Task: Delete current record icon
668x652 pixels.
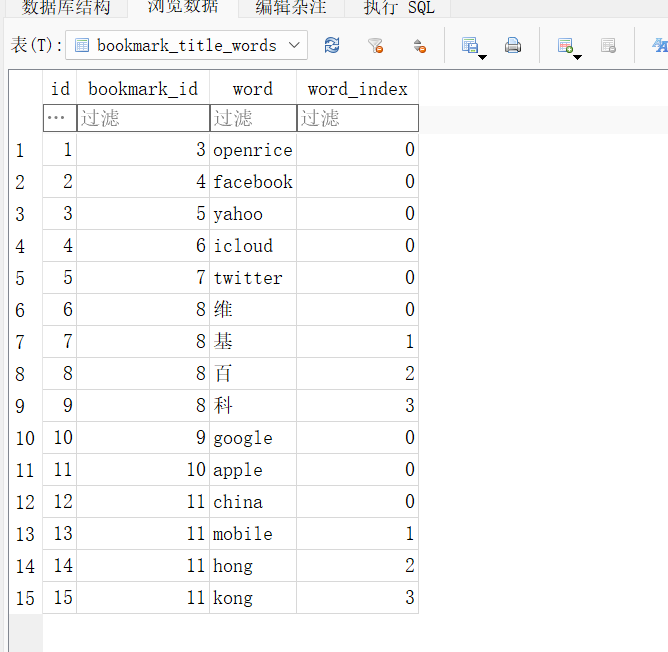Action: [x=608, y=45]
